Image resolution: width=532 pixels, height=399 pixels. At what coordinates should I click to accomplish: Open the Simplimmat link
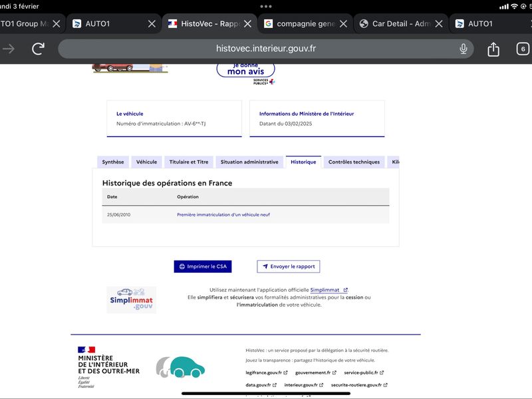coord(329,290)
